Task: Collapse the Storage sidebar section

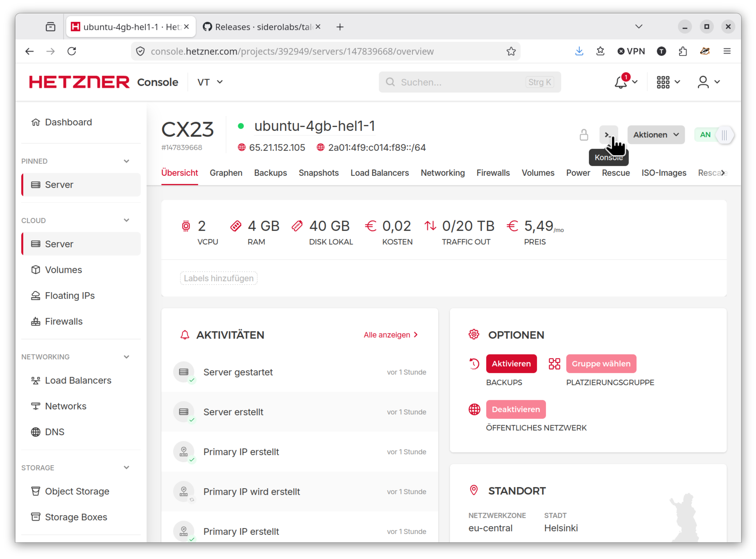Action: [x=126, y=468]
